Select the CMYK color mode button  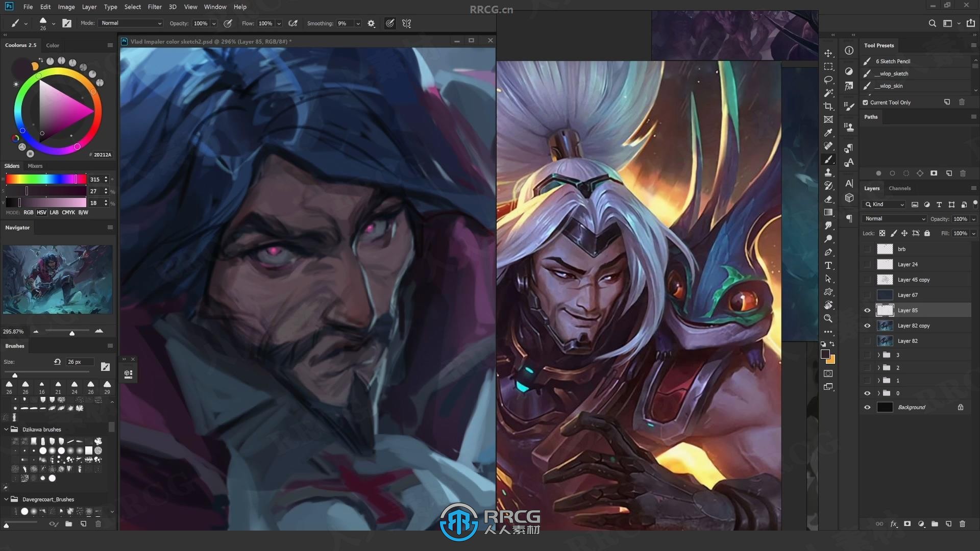(x=68, y=213)
